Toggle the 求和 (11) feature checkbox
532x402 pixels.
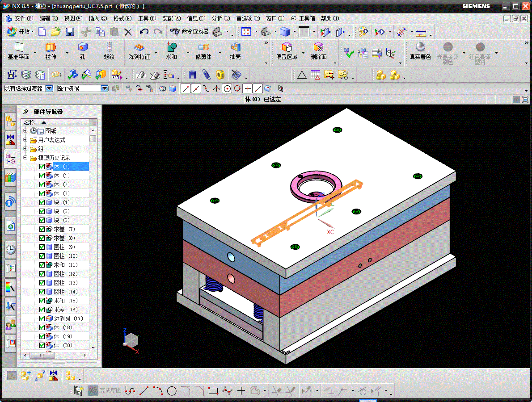tap(42, 265)
